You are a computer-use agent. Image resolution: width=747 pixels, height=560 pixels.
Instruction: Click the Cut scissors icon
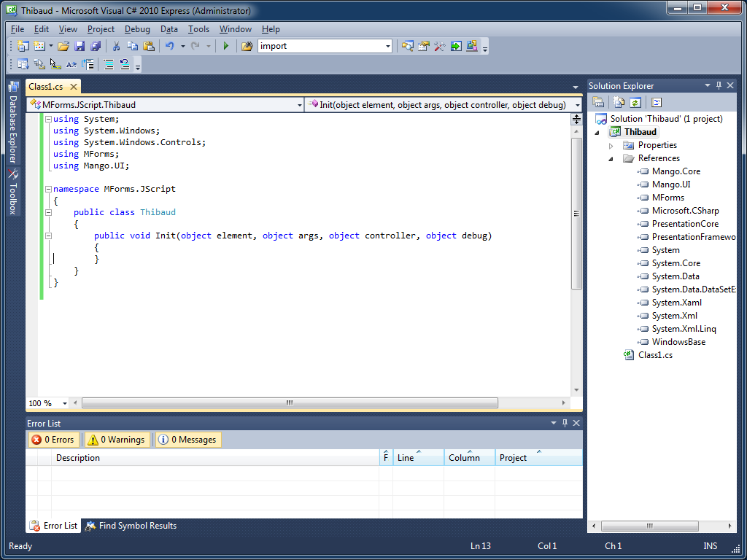click(x=116, y=46)
